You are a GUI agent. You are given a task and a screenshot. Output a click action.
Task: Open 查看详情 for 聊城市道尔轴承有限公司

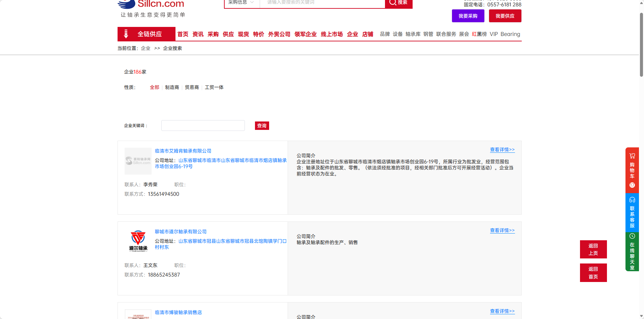502,231
